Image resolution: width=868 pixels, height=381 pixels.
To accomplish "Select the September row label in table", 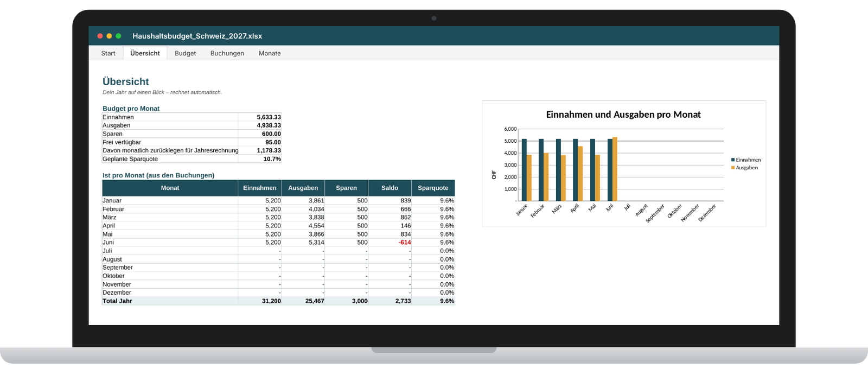I will click(118, 268).
